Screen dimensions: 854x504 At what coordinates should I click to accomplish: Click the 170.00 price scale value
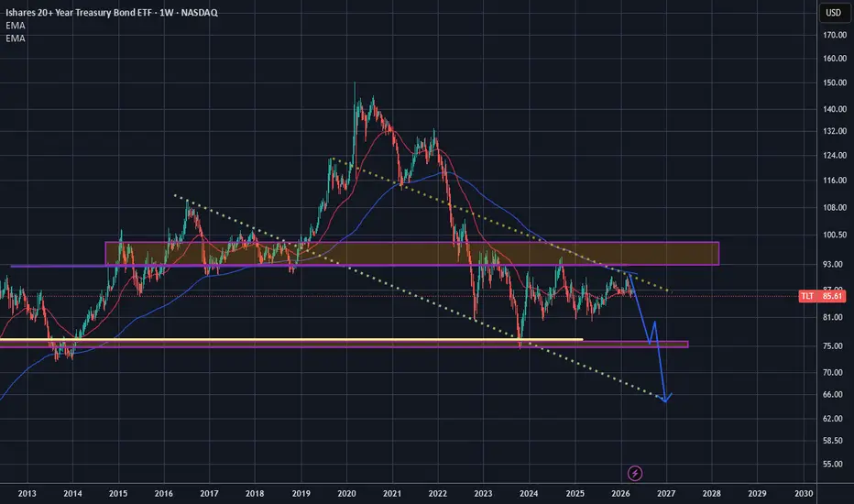[x=835, y=35]
